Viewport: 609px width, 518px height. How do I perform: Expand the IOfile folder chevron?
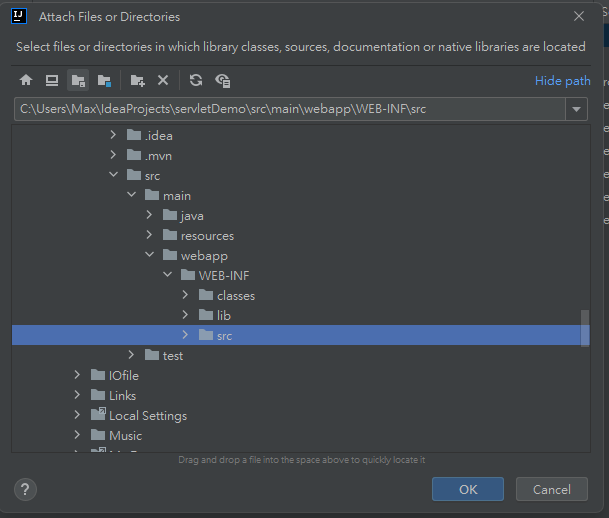pyautogui.click(x=77, y=375)
